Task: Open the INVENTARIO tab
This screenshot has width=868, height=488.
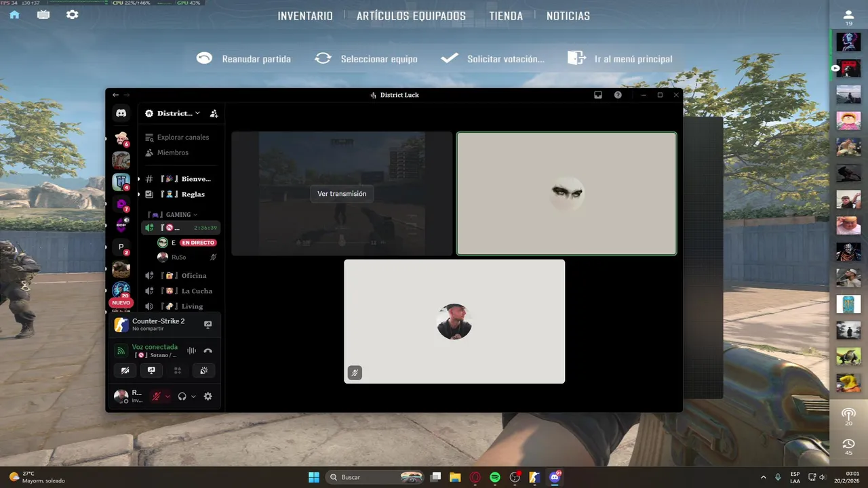Action: 305,16
